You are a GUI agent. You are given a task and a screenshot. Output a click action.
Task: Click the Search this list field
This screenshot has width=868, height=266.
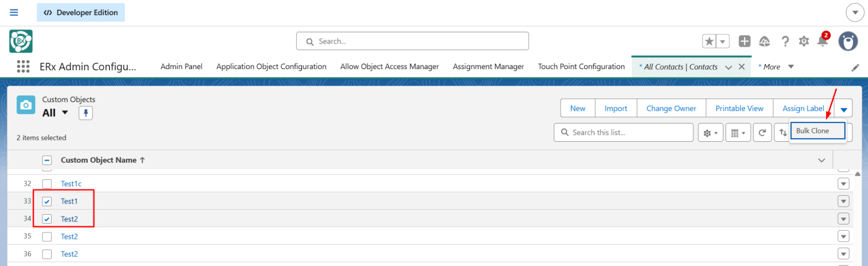[x=623, y=133]
